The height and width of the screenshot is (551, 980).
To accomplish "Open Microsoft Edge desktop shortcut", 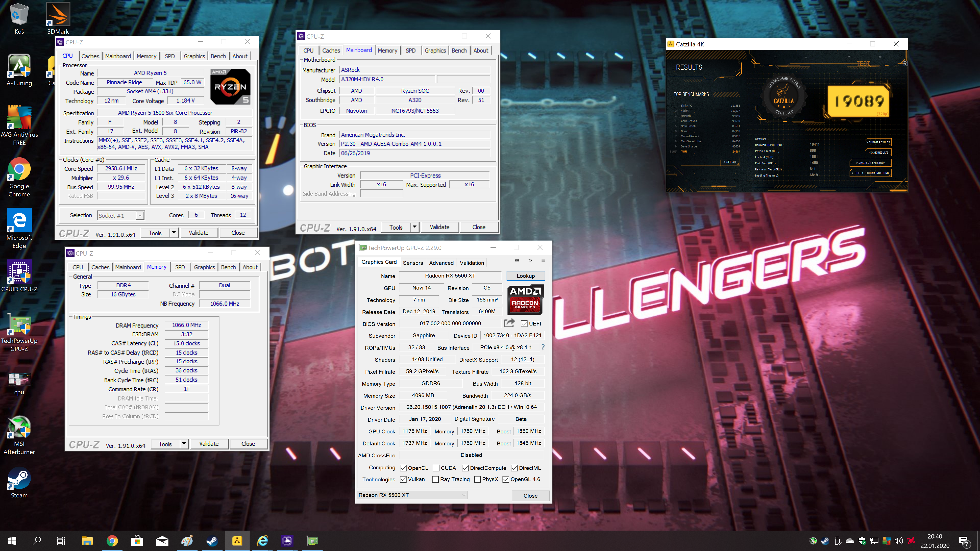I will point(19,229).
